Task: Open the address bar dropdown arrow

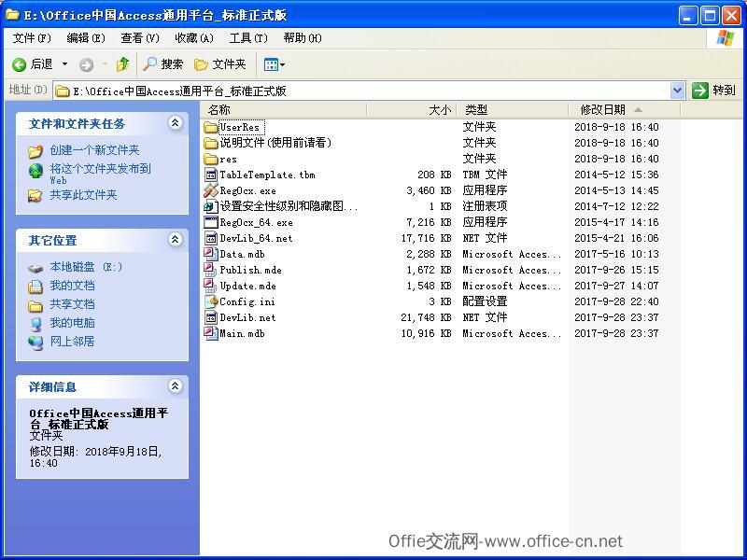Action: point(677,90)
